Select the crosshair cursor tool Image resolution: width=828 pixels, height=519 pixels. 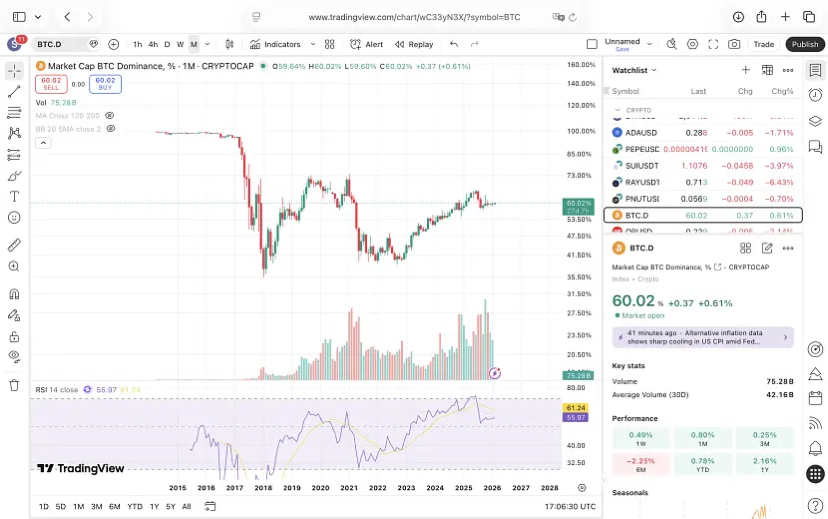14,70
